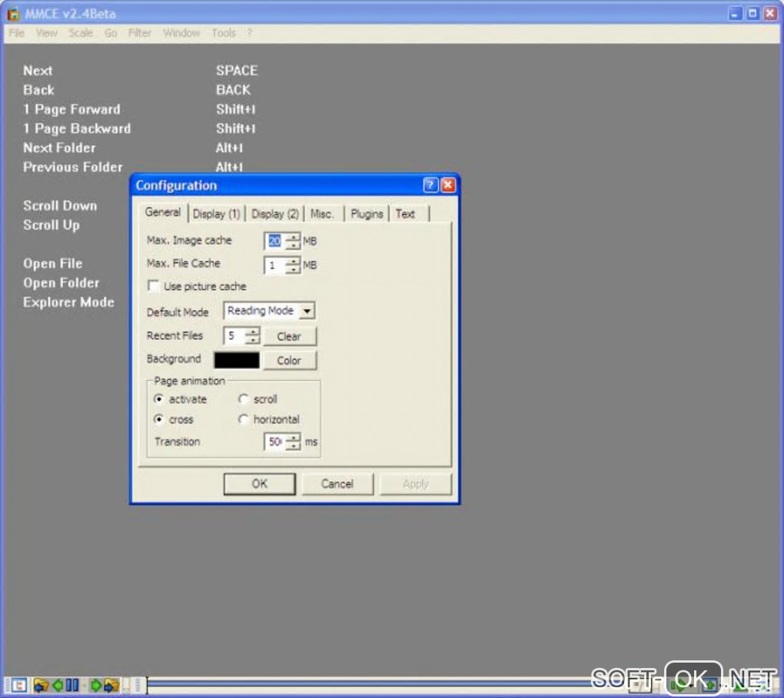Click the Max. Image cache value field

(x=275, y=241)
